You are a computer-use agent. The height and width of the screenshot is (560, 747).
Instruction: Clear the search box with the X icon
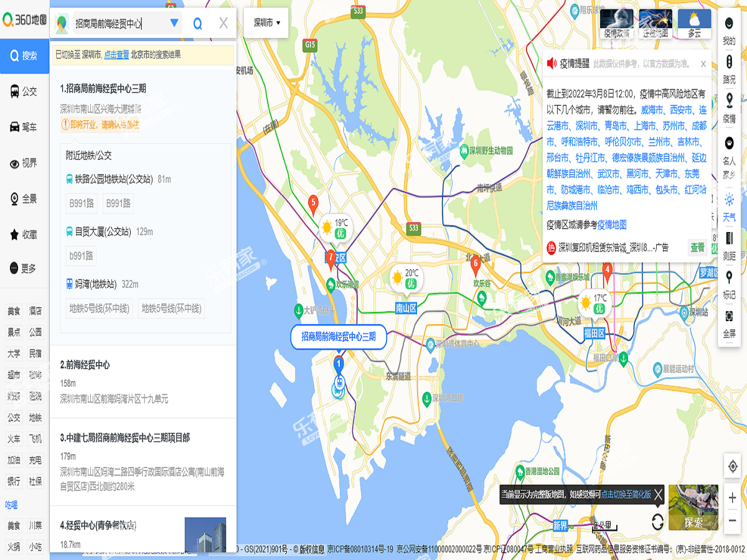pos(223,24)
